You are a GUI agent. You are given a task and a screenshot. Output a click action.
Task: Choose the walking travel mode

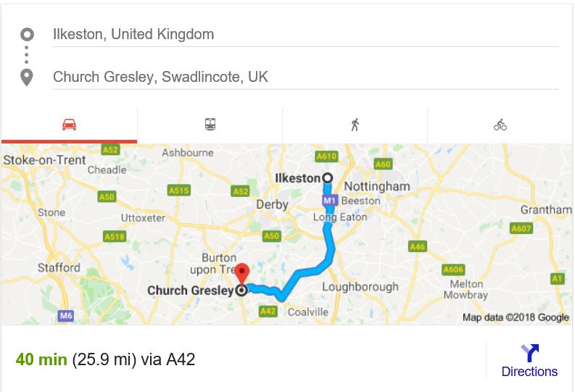(355, 125)
